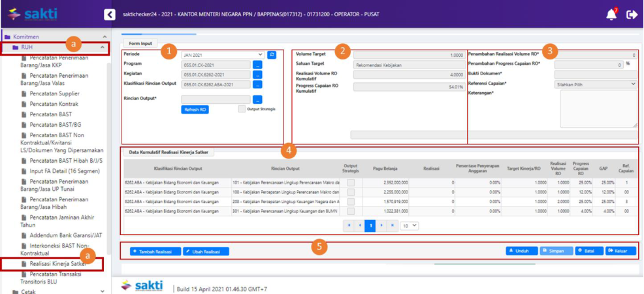The image size is (644, 294).
Task: Collapse sidebar with the back arrow button
Action: [x=110, y=14]
